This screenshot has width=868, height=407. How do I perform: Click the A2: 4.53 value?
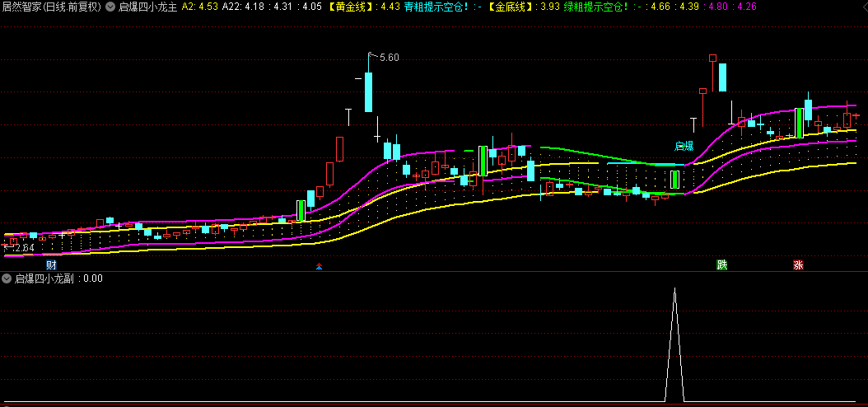tap(200, 7)
